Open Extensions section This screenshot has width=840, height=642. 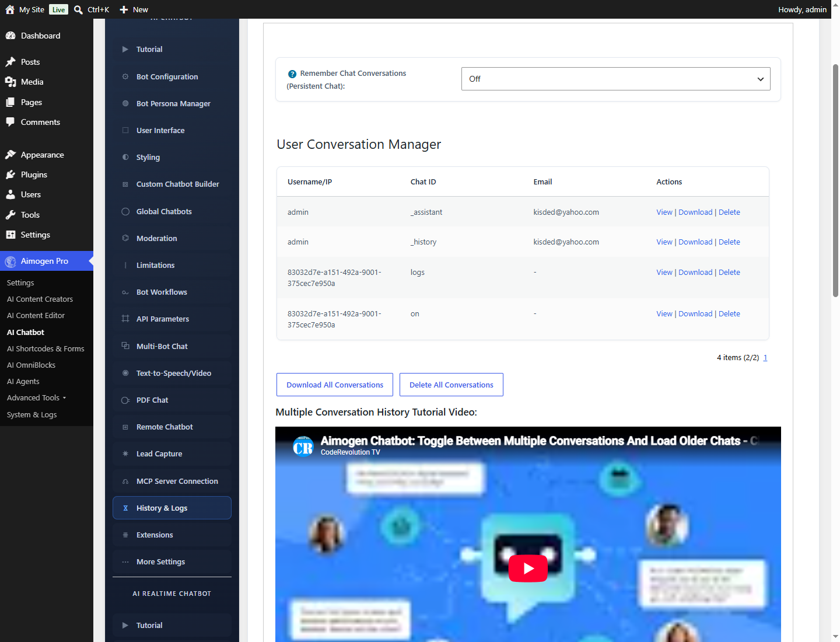172,535
